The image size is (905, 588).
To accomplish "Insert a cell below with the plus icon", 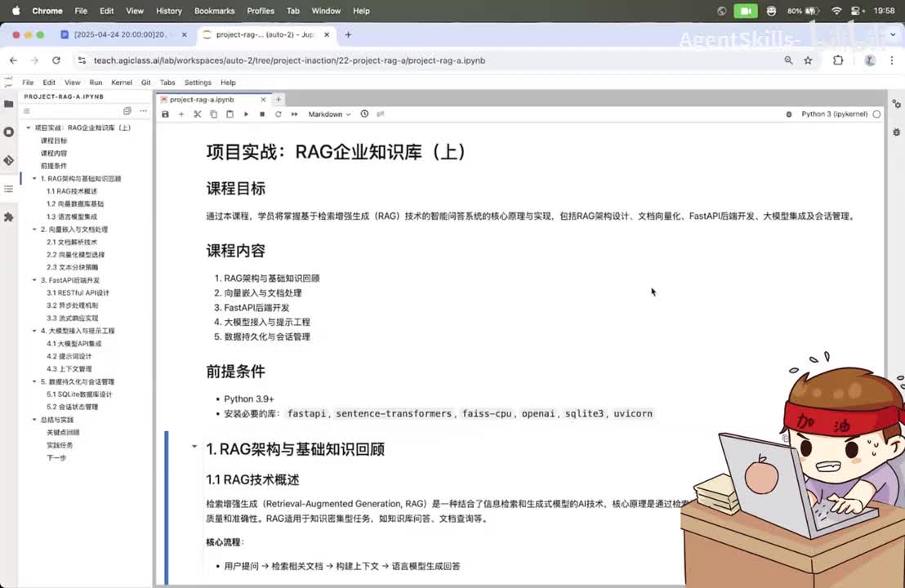I will coord(181,114).
